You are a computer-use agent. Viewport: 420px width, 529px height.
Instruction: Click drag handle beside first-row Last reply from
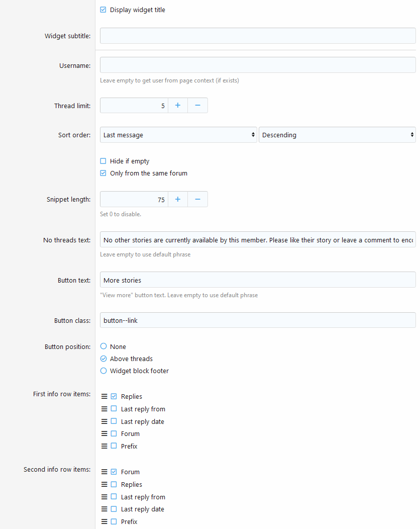pos(104,409)
